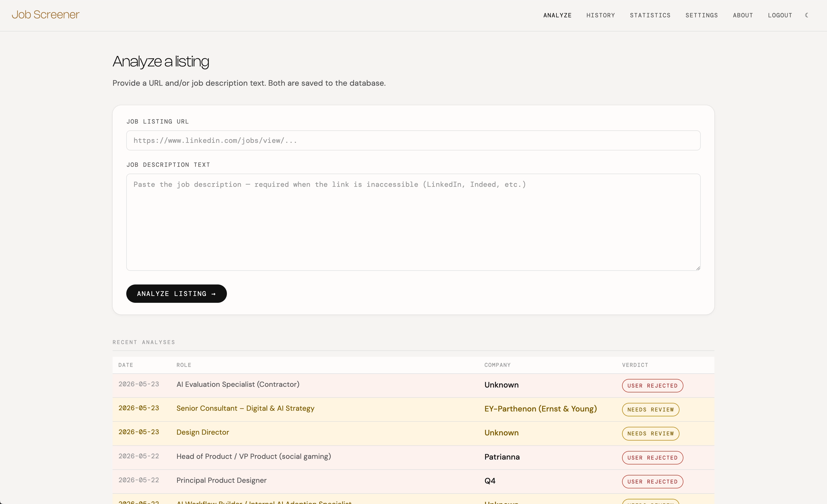827x504 pixels.
Task: Click the Verdict column header
Action: coord(635,365)
